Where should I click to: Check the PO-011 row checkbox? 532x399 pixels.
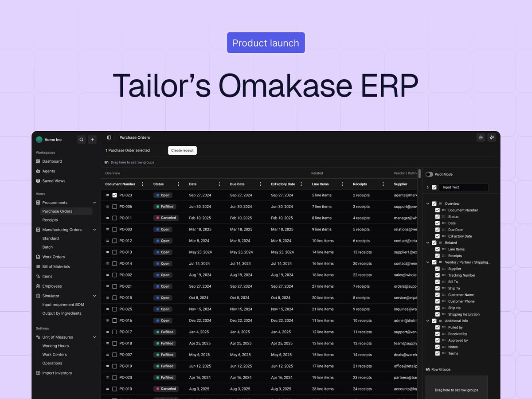(114, 218)
